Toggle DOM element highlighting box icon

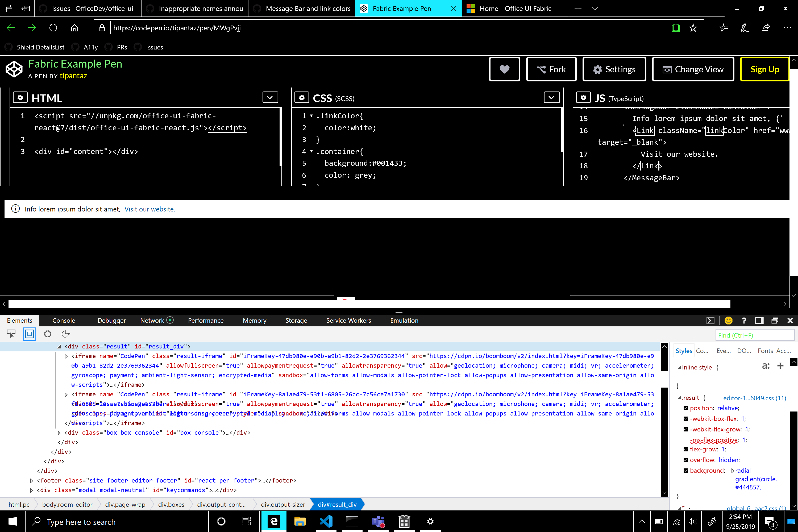point(30,334)
